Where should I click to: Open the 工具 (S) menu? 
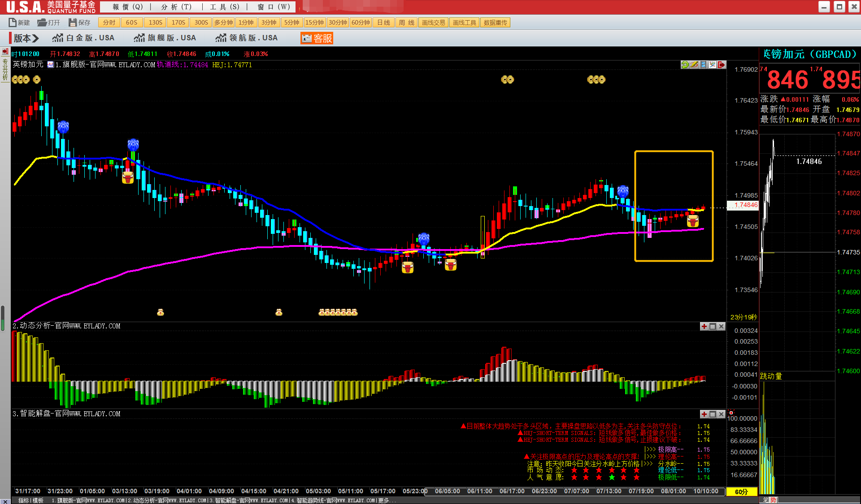[x=225, y=7]
